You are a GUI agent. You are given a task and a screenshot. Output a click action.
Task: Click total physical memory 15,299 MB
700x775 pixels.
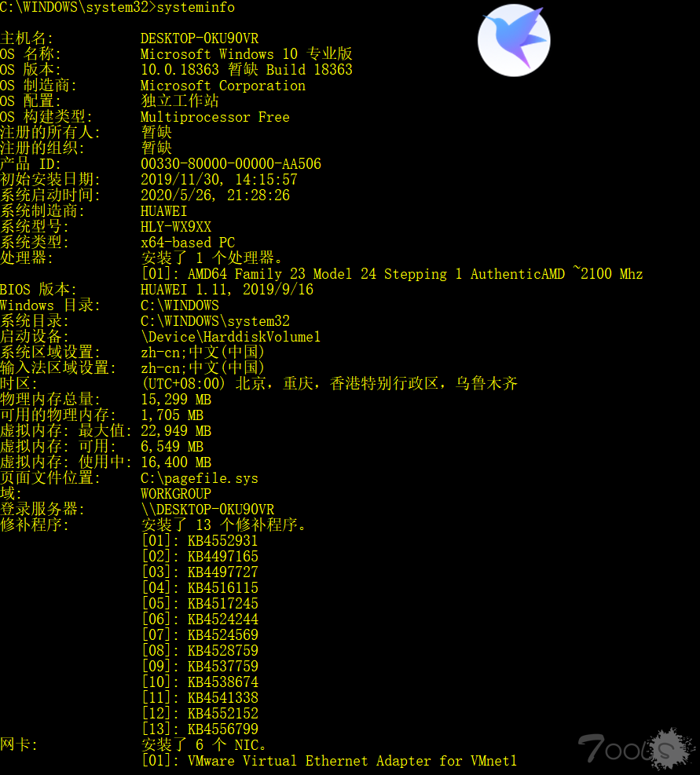click(176, 400)
